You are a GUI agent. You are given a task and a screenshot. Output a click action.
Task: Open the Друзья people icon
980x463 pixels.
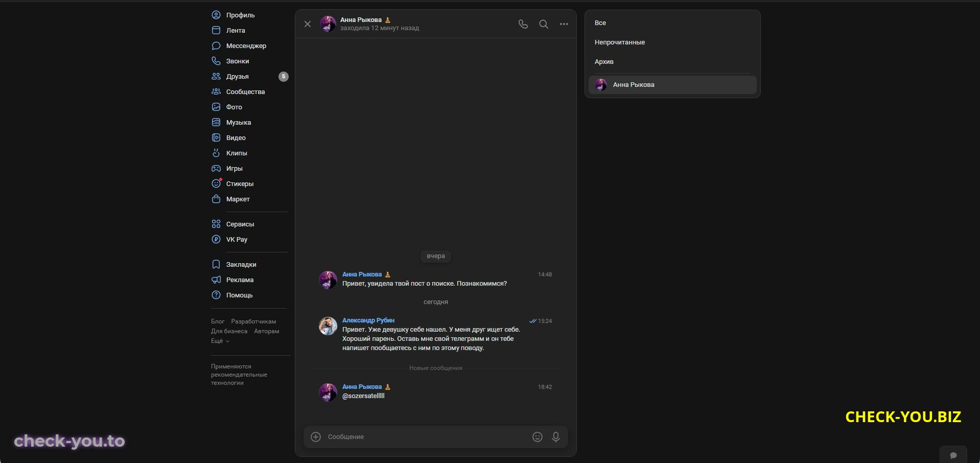216,76
